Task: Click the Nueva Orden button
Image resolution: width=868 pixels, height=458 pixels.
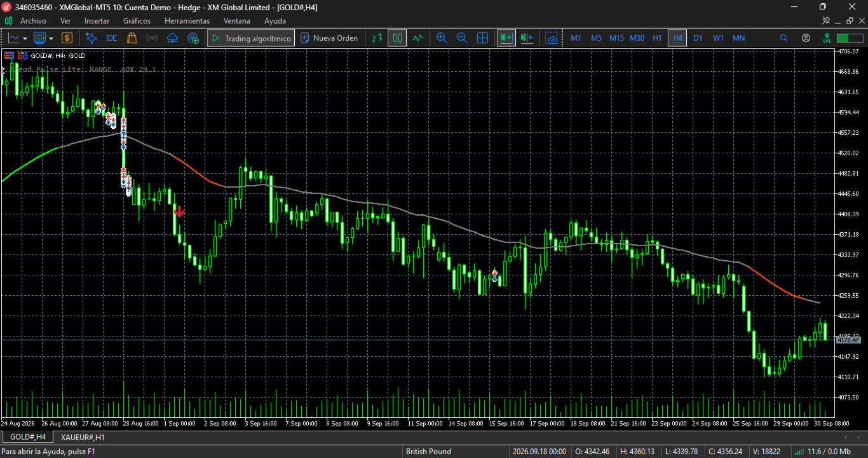Action: click(x=329, y=38)
